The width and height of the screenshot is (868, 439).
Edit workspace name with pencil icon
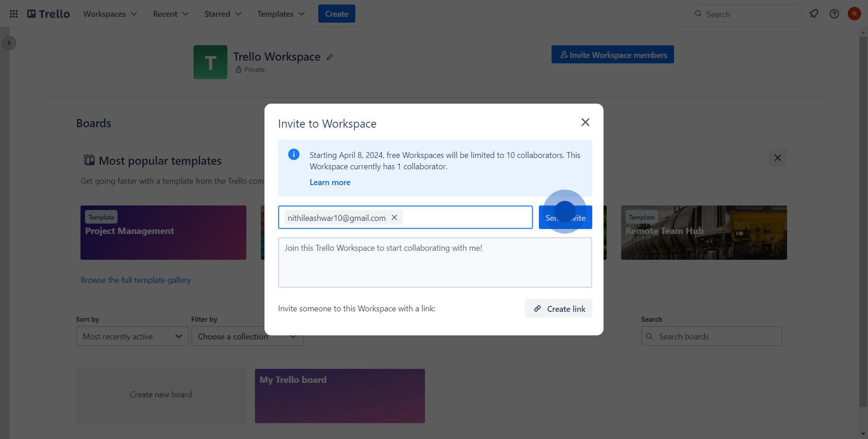click(330, 57)
